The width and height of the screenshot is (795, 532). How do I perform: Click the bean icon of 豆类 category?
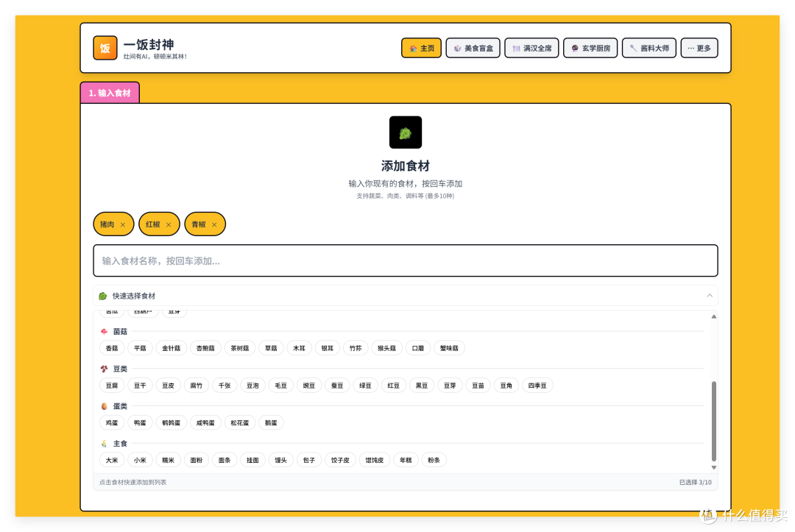click(105, 369)
